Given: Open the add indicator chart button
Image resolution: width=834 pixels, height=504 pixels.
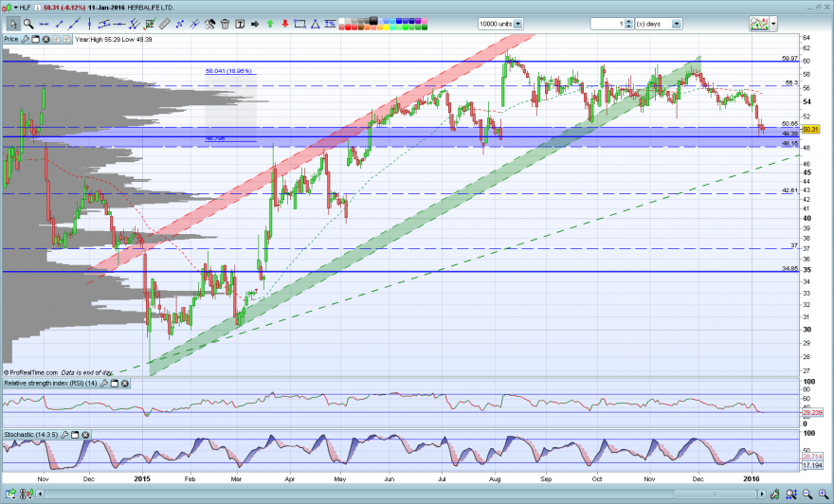Looking at the screenshot, I should (x=759, y=24).
